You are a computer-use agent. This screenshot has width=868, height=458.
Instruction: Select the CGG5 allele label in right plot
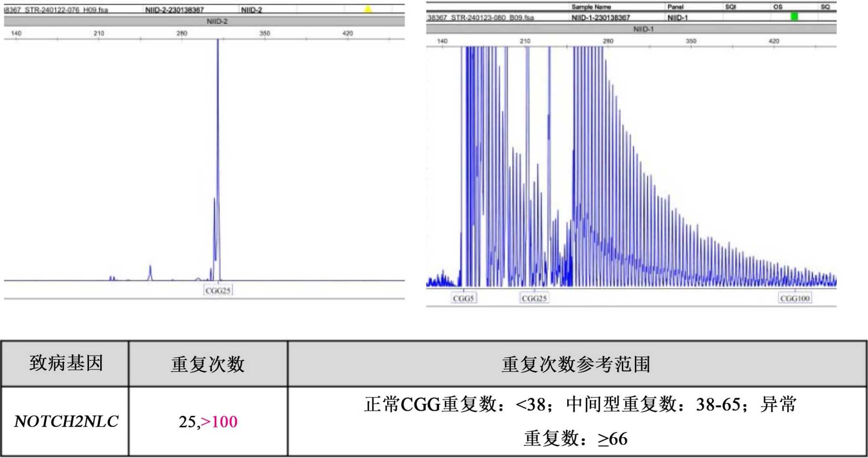click(464, 298)
